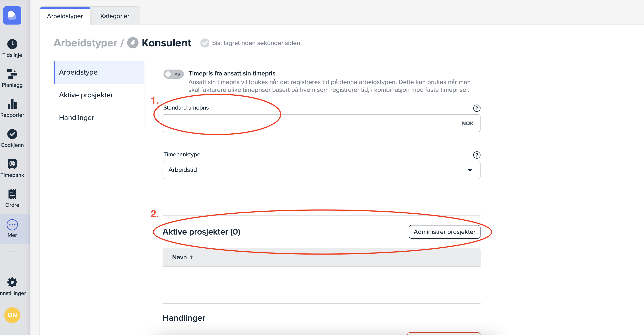Open Rapporter bar chart icon
Image resolution: width=644 pixels, height=335 pixels.
coord(12,104)
